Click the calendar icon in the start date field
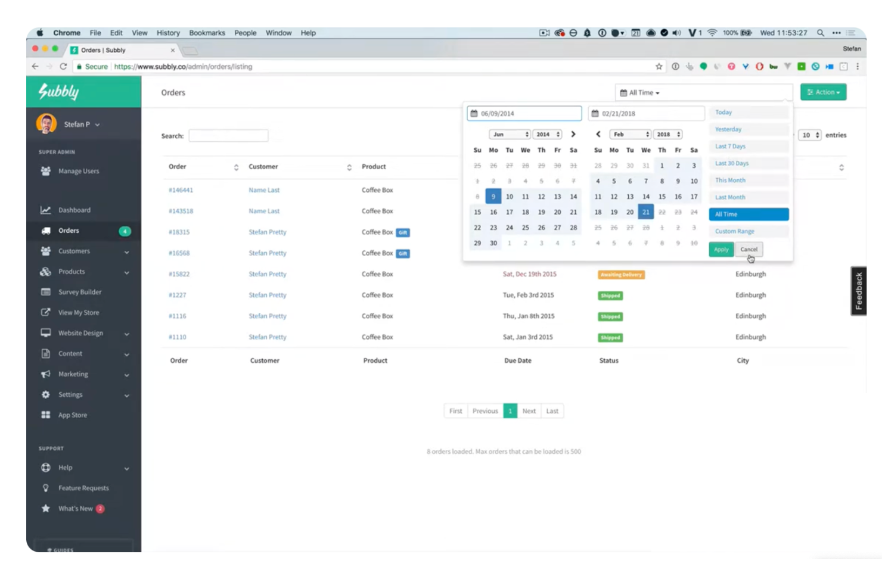This screenshot has width=882, height=588. (475, 113)
